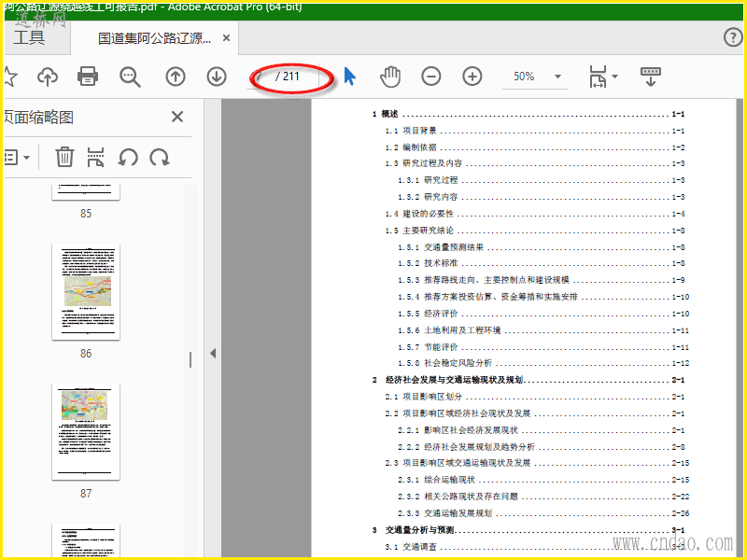
Task: Choose the hand pan tool
Action: [390, 77]
